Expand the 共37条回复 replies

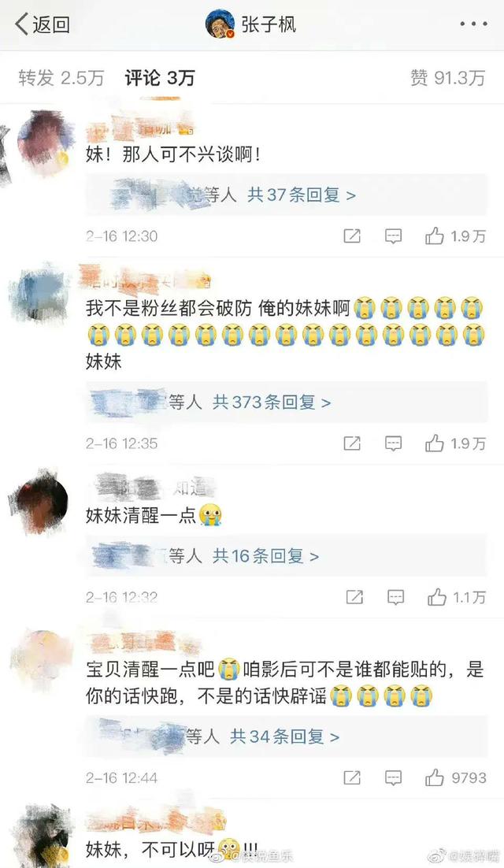[x=301, y=195]
